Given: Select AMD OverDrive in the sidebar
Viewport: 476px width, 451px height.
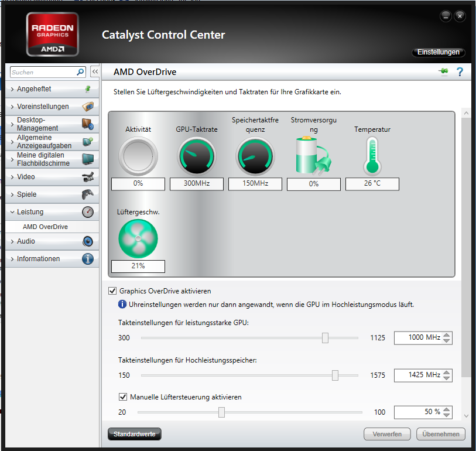Looking at the screenshot, I should [x=45, y=227].
